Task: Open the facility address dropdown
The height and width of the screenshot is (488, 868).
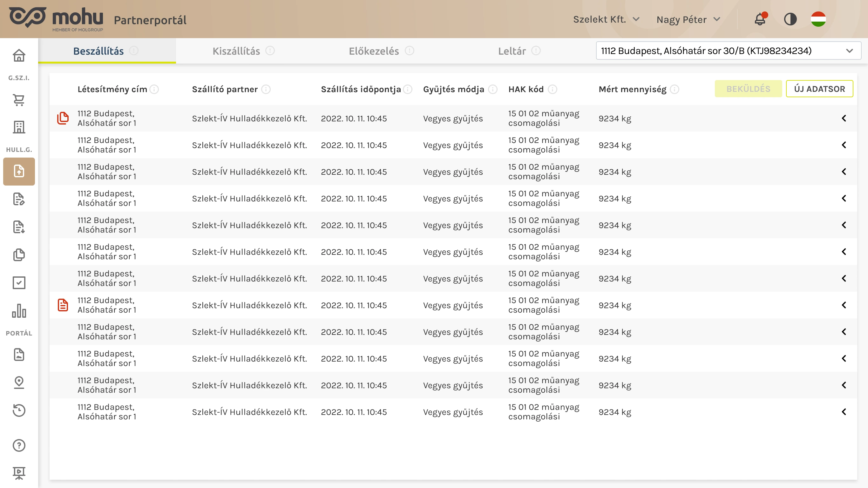Action: 728,51
